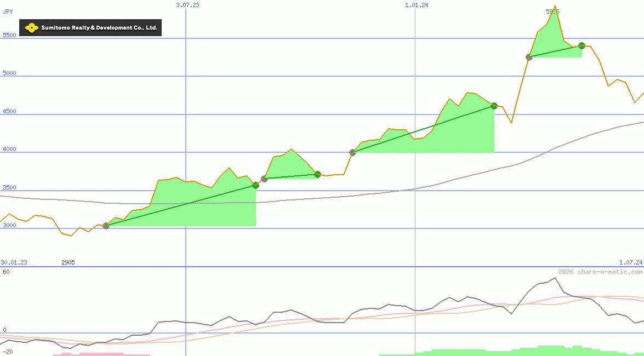Click the gray marker below the 5936 peak
Image resolution: width=644 pixels, height=356 pixels.
528,56
